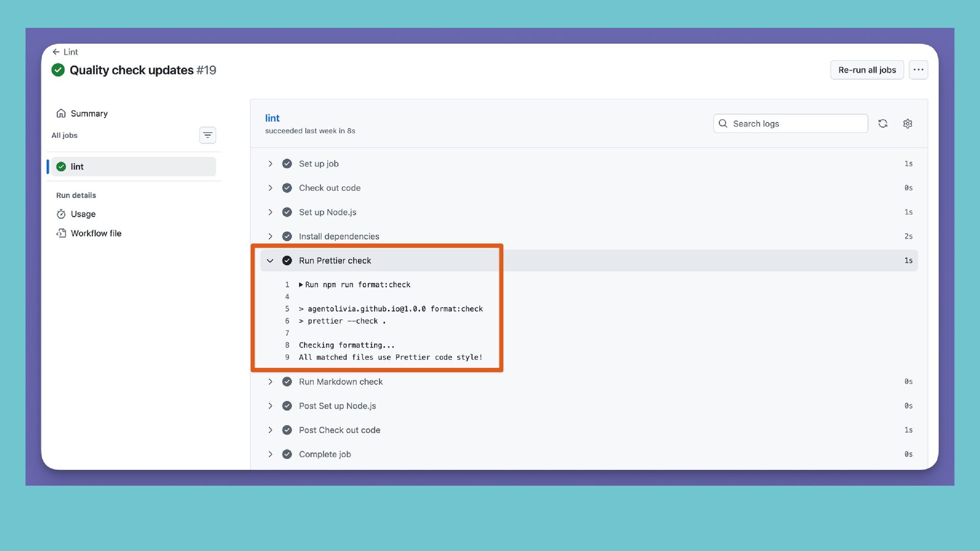Expand the Run npm run format:check line
The width and height of the screenshot is (980, 551).
(x=301, y=285)
